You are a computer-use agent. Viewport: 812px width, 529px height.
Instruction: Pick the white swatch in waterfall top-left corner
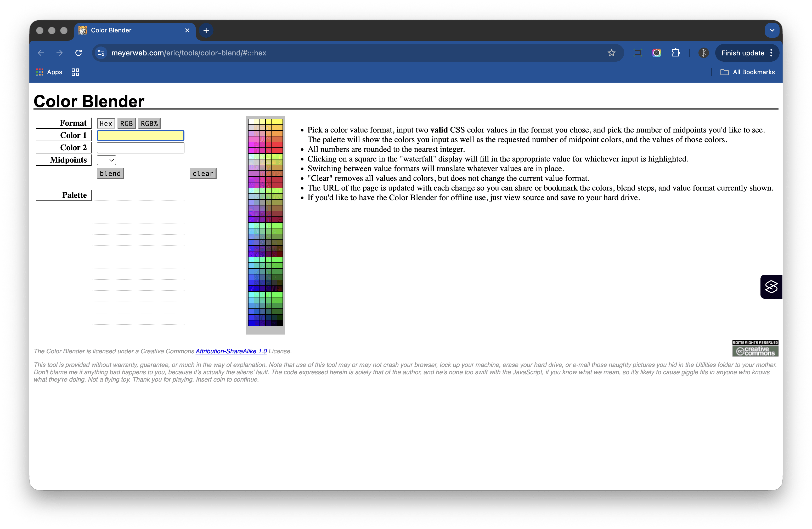(251, 122)
